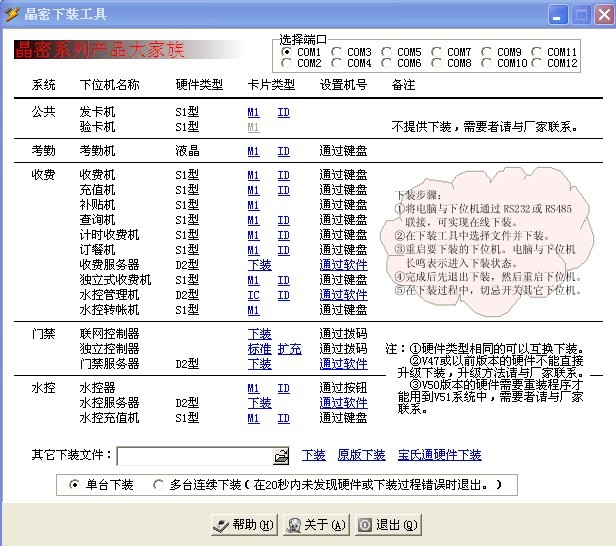The height and width of the screenshot is (546, 616).
Task: Click 通过软件 link for 门禁服务器
Action: [344, 364]
